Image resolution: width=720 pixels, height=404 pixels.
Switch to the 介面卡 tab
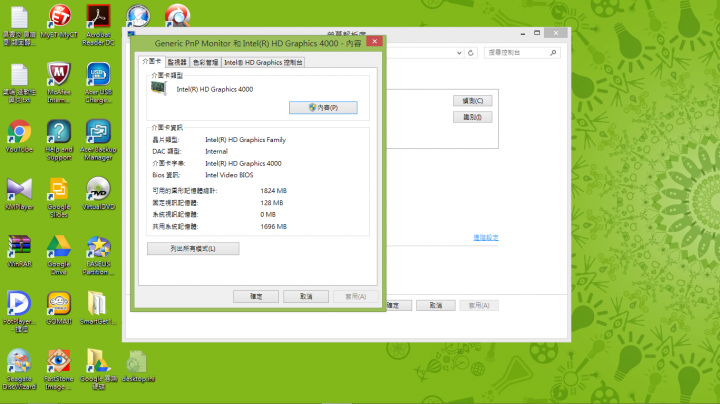152,62
